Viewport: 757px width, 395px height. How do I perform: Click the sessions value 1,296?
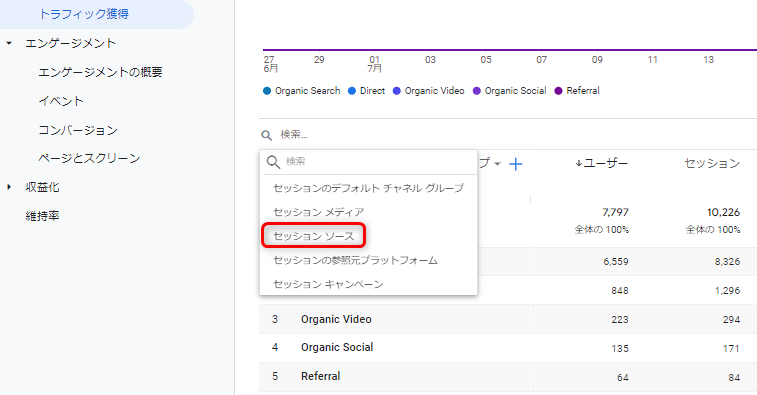[x=728, y=291]
